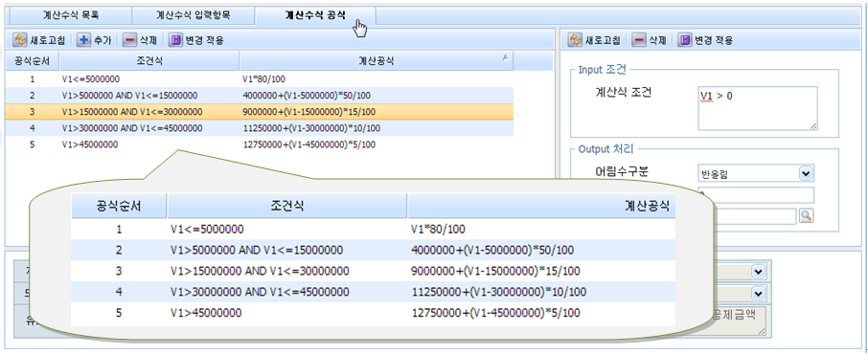The height and width of the screenshot is (354, 868).
Task: Click the red minus 삭제 icon in left toolbar
Action: click(x=129, y=40)
